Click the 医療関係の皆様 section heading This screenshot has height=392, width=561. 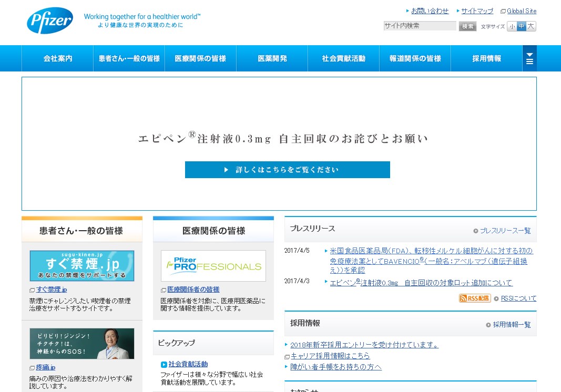click(x=213, y=231)
